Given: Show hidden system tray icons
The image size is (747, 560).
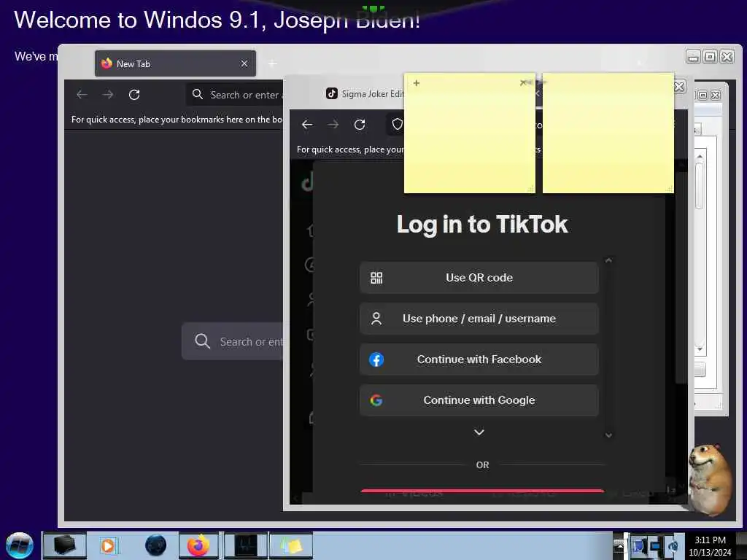Looking at the screenshot, I should point(619,545).
